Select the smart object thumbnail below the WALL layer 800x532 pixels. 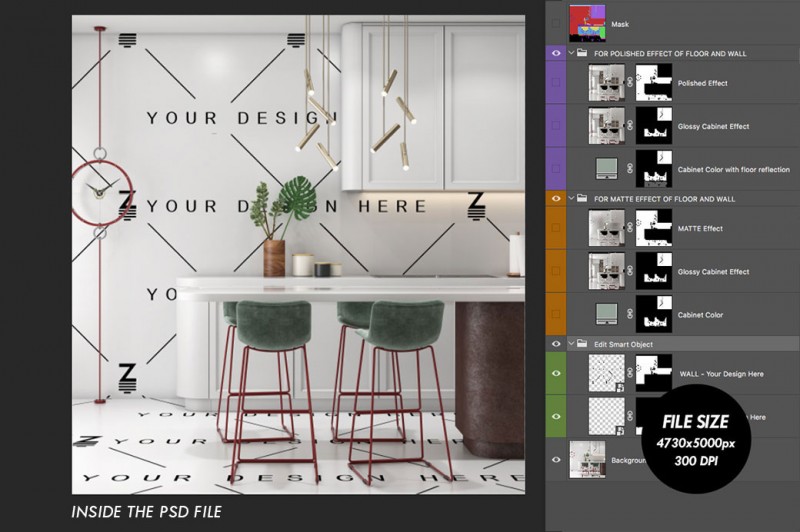pyautogui.click(x=607, y=417)
